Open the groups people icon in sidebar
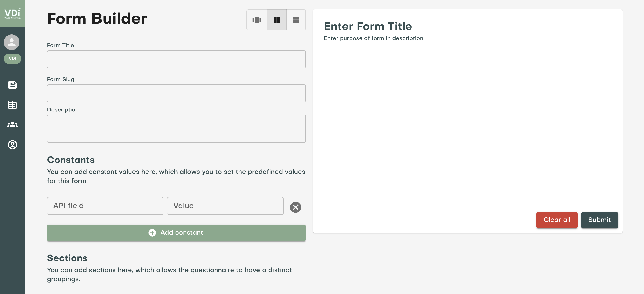This screenshot has height=294, width=644. pyautogui.click(x=13, y=124)
